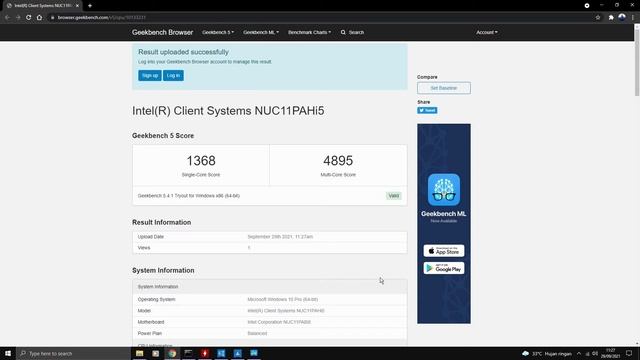Viewport: 640px width, 360px height.
Task: Open the browser profile avatar
Action: [622, 17]
